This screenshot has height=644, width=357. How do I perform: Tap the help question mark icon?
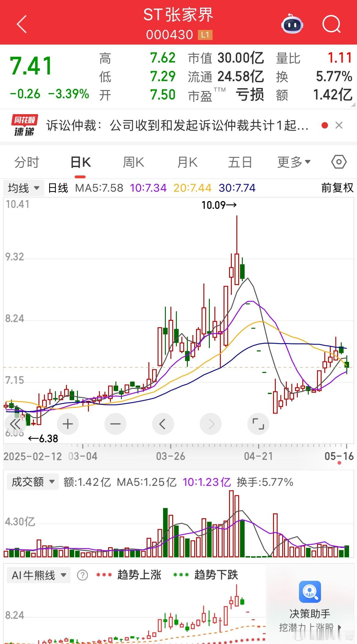[x=82, y=575]
